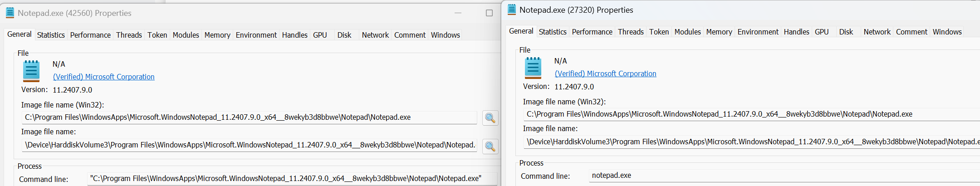
Task: Maximize the Notepad.exe (42560) Properties window
Action: tap(489, 13)
